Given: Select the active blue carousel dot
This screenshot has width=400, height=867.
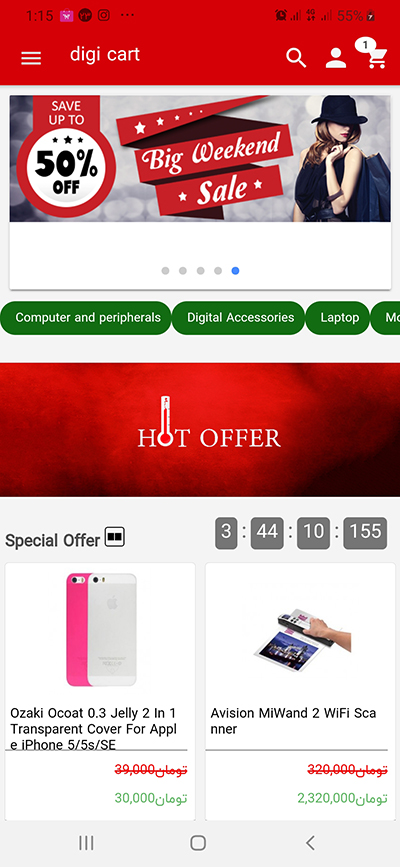Looking at the screenshot, I should point(236,270).
